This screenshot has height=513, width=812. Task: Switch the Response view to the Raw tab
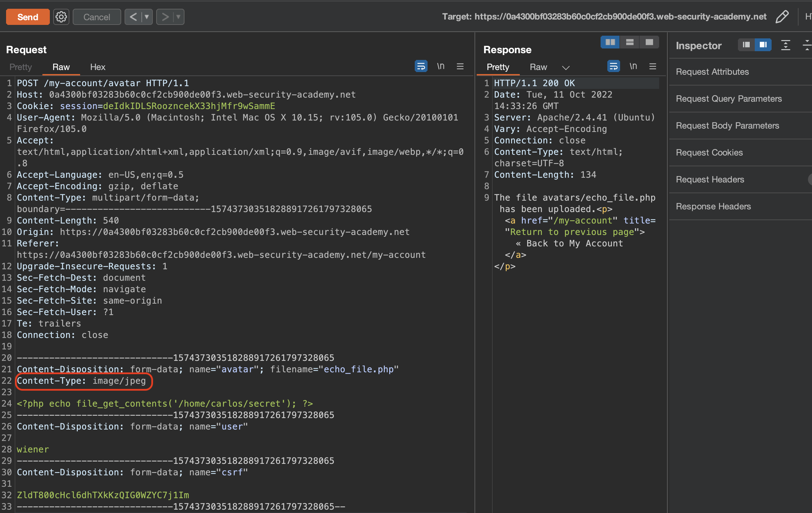click(538, 67)
